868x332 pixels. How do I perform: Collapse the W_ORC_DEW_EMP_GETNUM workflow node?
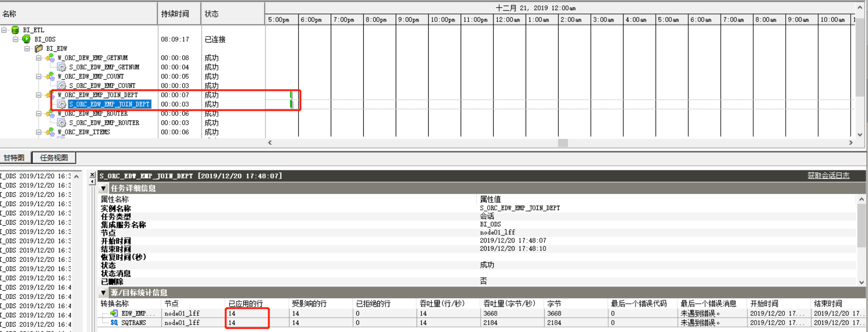point(39,58)
